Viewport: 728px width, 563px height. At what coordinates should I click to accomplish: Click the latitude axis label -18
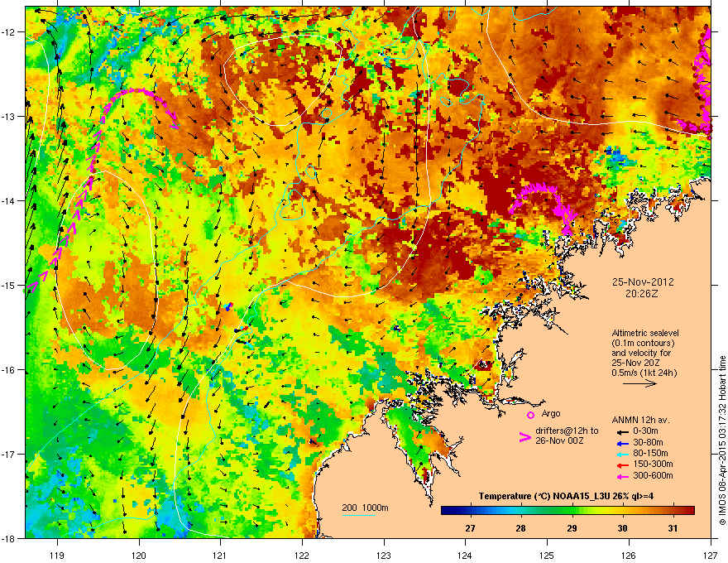(8, 538)
